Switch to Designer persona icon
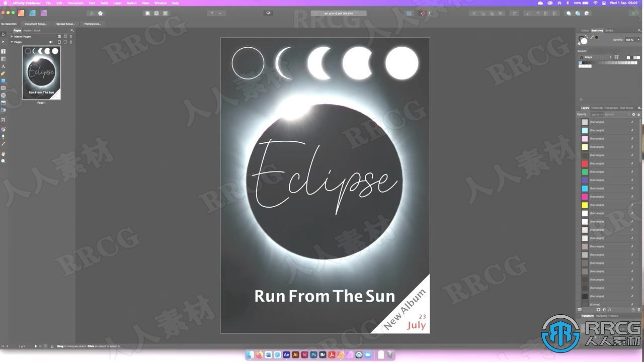This screenshot has width=644, height=362. tap(32, 13)
